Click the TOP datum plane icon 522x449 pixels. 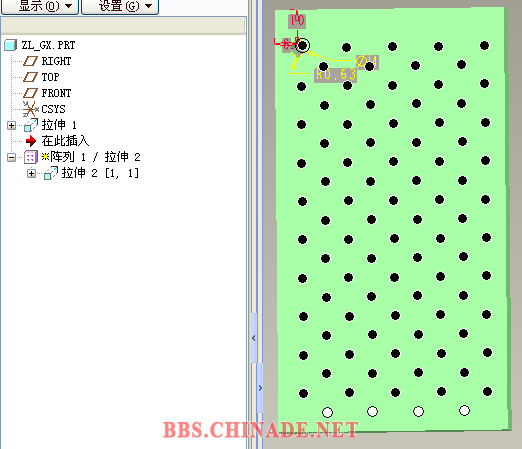[x=30, y=77]
